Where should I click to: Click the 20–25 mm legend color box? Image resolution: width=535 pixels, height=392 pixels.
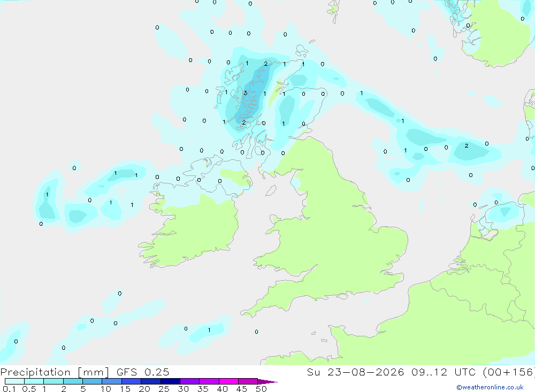pos(151,381)
